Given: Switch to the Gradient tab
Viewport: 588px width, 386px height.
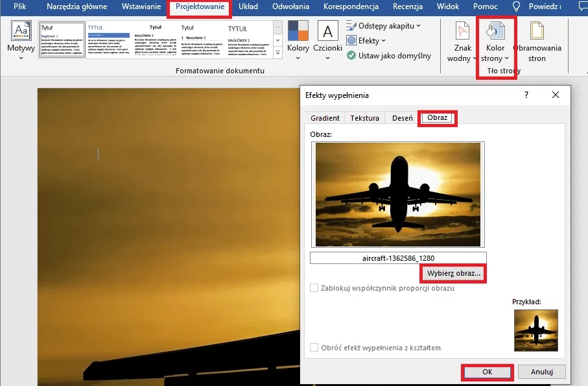Looking at the screenshot, I should [325, 118].
